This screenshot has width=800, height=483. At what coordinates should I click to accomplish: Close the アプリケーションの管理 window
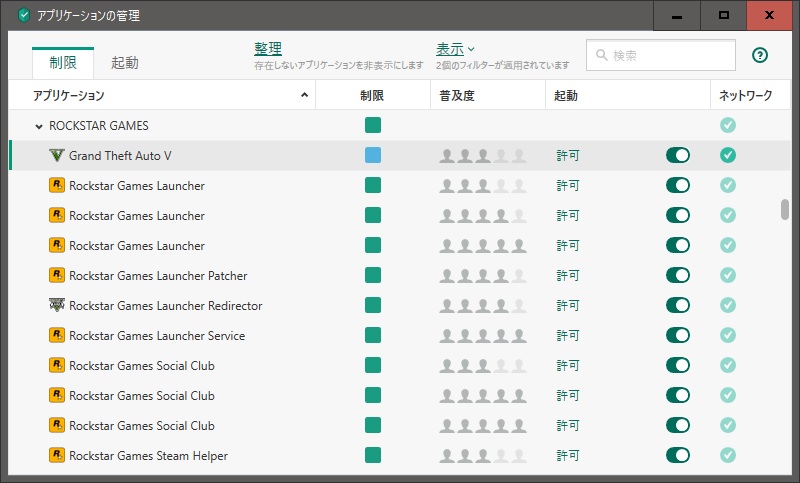click(769, 16)
